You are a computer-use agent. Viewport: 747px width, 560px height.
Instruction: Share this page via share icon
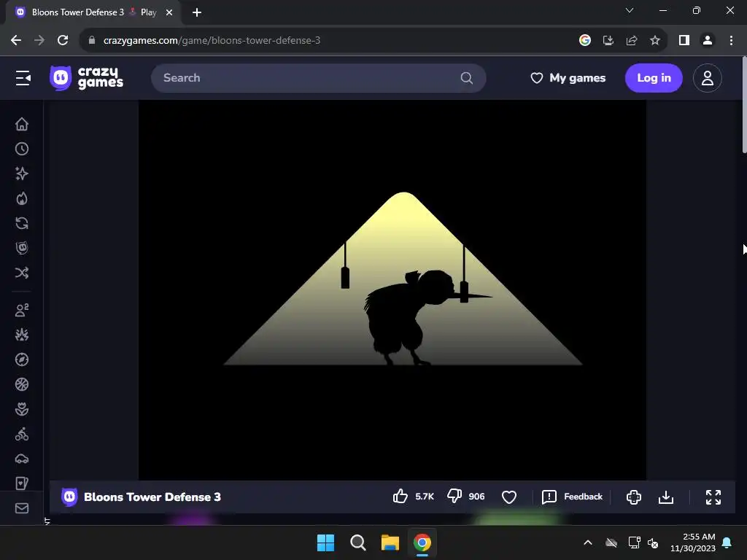pyautogui.click(x=632, y=41)
